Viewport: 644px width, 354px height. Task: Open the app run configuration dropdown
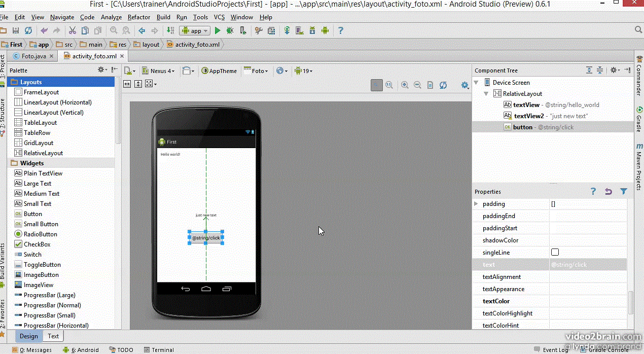tap(194, 30)
